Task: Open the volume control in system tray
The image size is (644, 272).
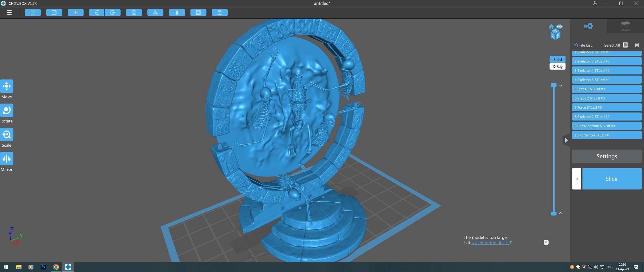Action: [596, 267]
